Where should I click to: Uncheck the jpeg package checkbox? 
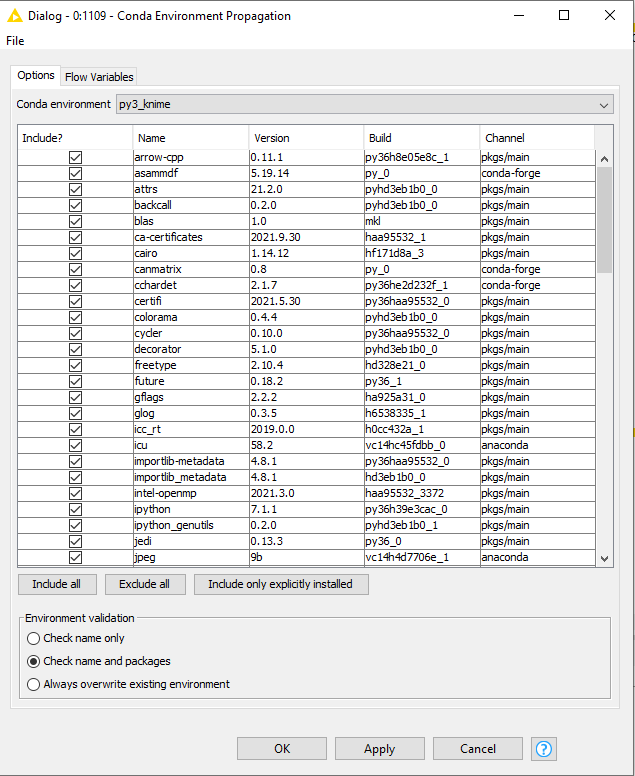point(75,557)
